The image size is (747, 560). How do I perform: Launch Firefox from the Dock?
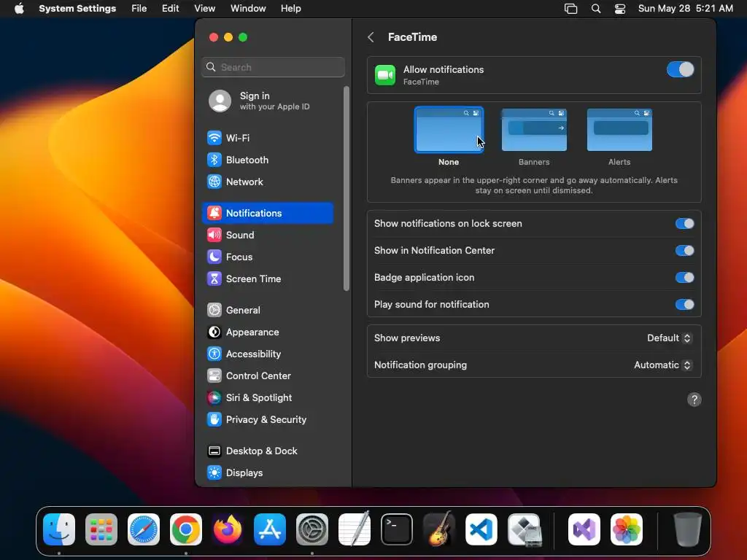coord(228,529)
